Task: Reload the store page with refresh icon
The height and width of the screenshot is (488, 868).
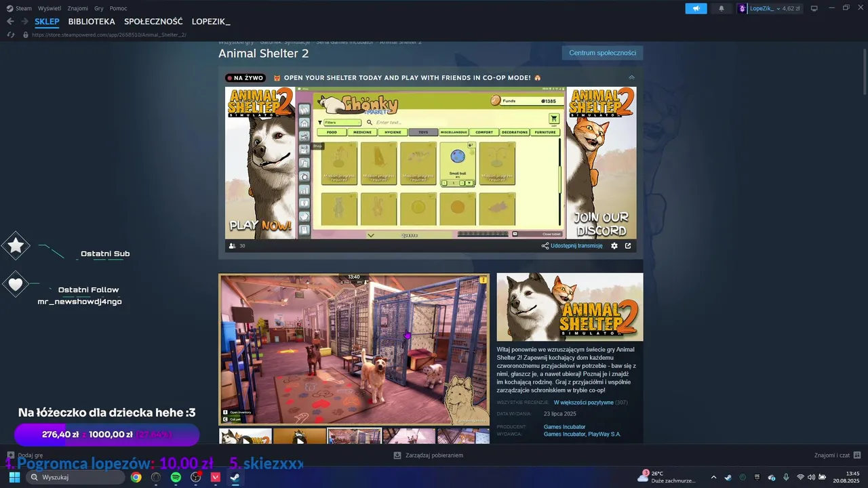Action: click(11, 35)
